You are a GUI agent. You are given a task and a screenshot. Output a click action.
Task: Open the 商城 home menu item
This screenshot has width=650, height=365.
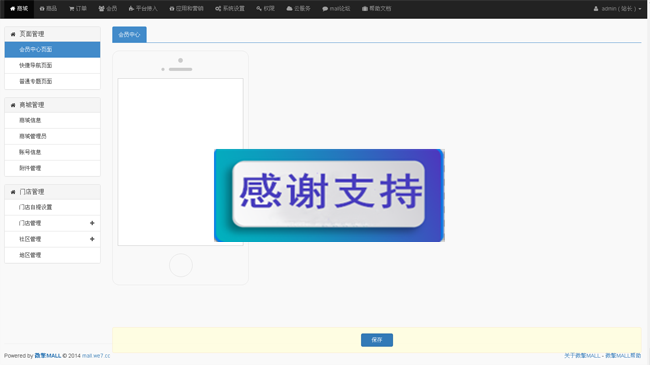pyautogui.click(x=19, y=9)
